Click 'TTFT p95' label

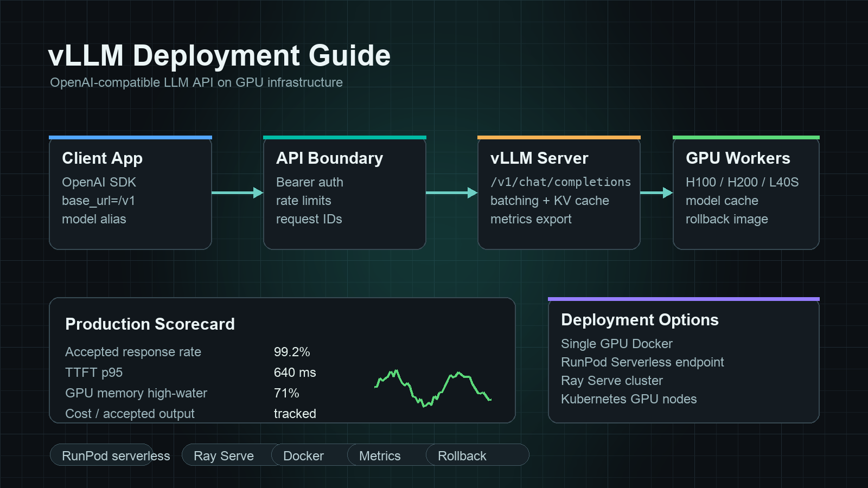coord(94,373)
